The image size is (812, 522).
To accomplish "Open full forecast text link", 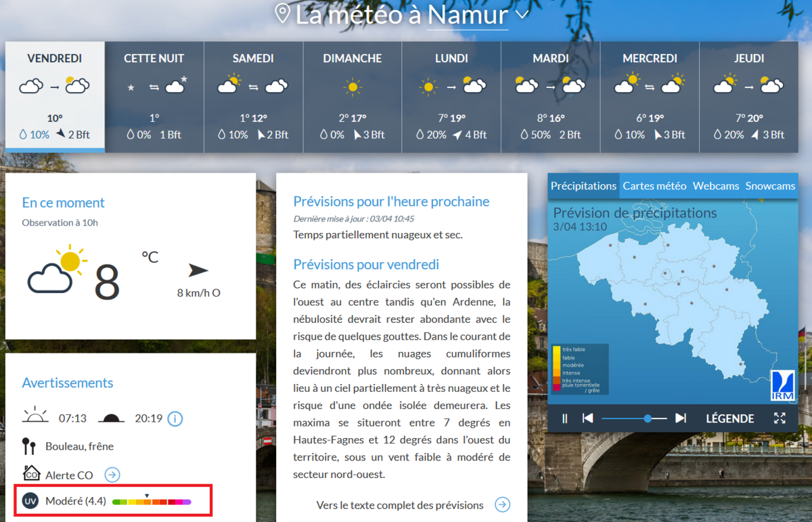I will [x=502, y=504].
